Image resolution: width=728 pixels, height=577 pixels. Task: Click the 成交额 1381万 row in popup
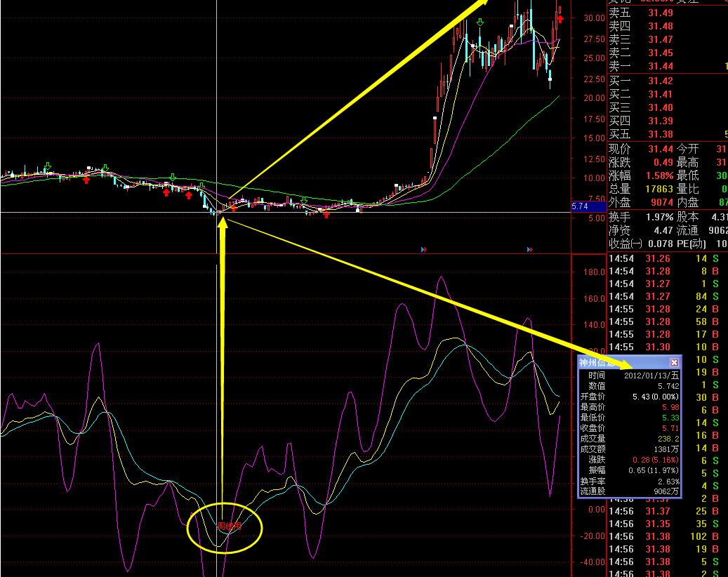pos(630,449)
